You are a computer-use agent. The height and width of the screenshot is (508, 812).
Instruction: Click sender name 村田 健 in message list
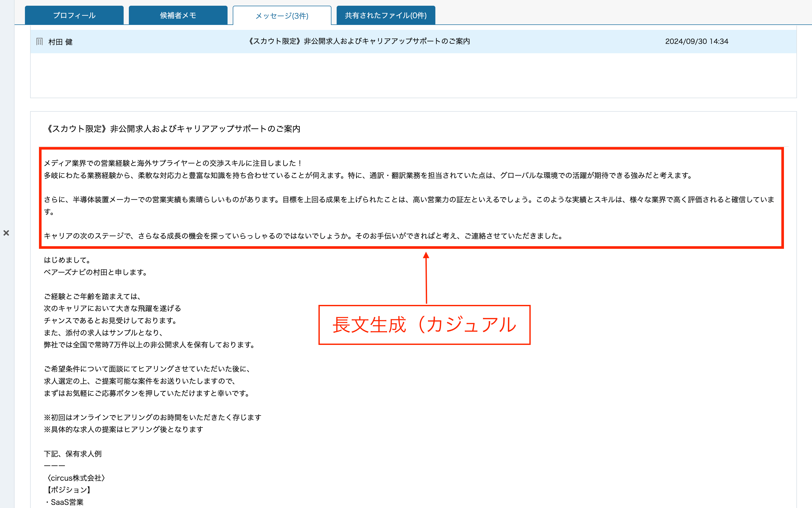pyautogui.click(x=61, y=42)
